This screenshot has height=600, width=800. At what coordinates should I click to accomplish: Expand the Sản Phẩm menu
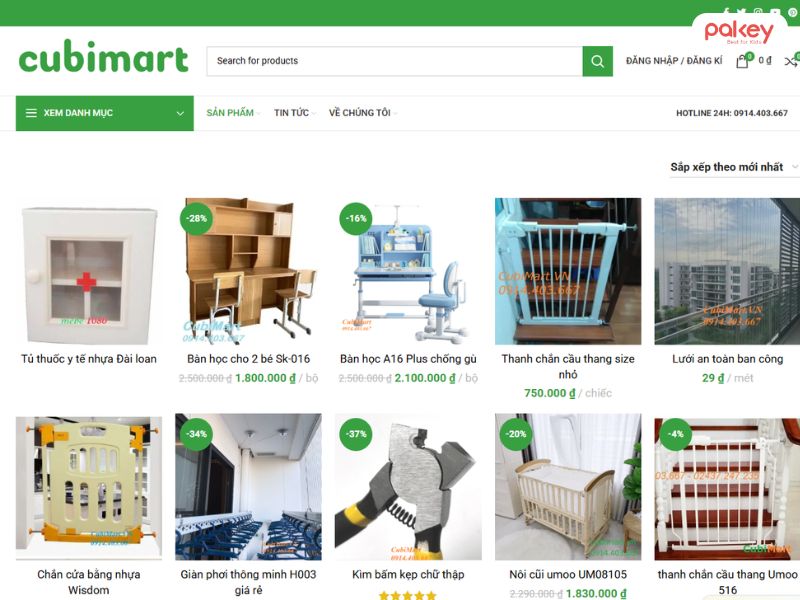point(230,113)
